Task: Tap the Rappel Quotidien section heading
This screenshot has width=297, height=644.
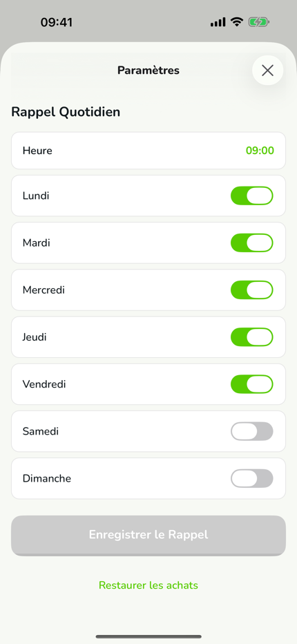Action: pos(66,112)
